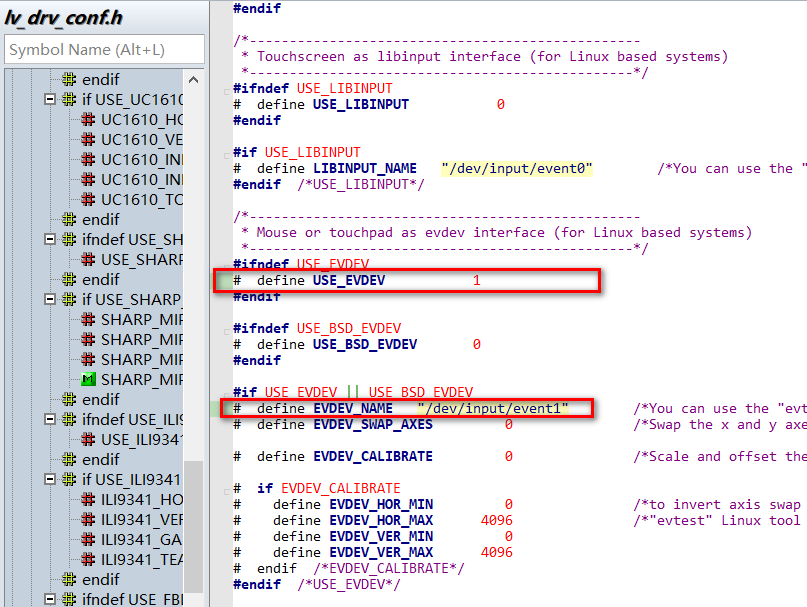
Task: Click the # icon next to ILI9341_GA symbol
Action: (x=89, y=539)
